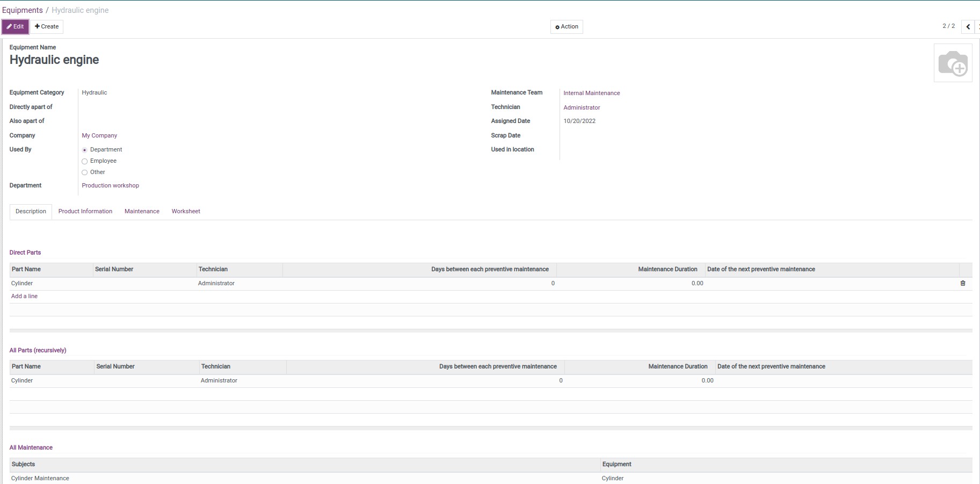This screenshot has height=484, width=980.
Task: Click the Create button with plus icon
Action: click(x=47, y=27)
